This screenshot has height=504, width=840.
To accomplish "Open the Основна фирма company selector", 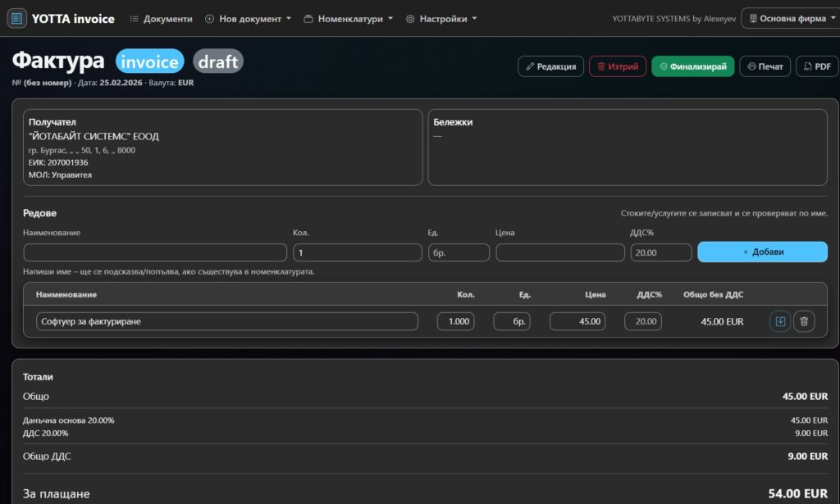I will point(792,18).
